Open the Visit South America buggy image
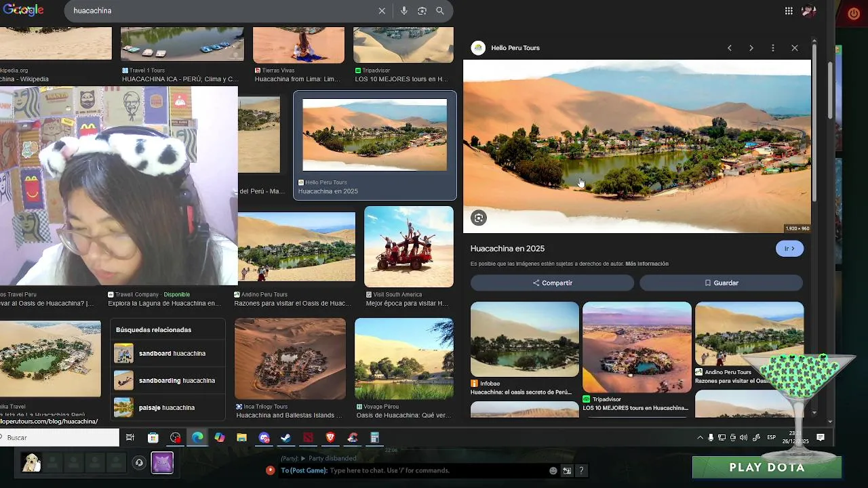 coord(409,247)
